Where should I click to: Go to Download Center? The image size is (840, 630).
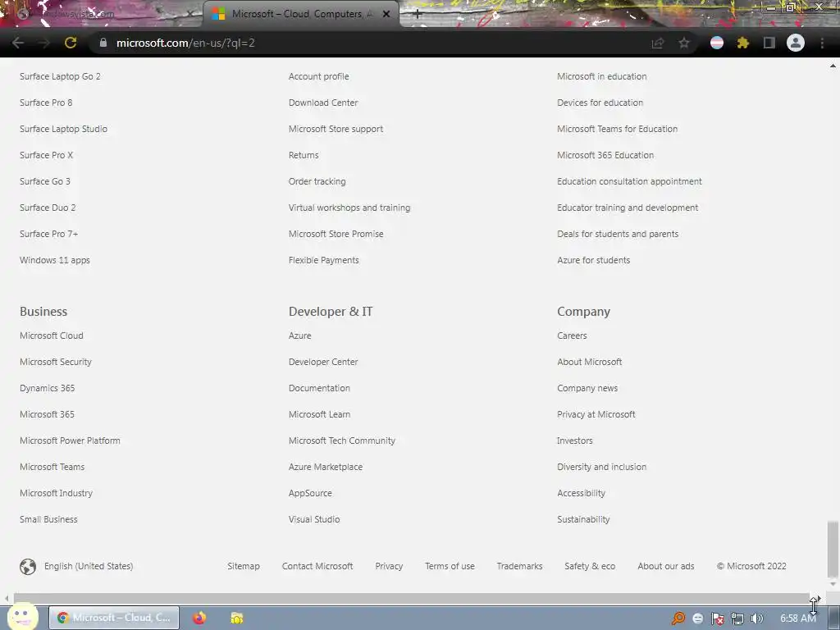(323, 103)
